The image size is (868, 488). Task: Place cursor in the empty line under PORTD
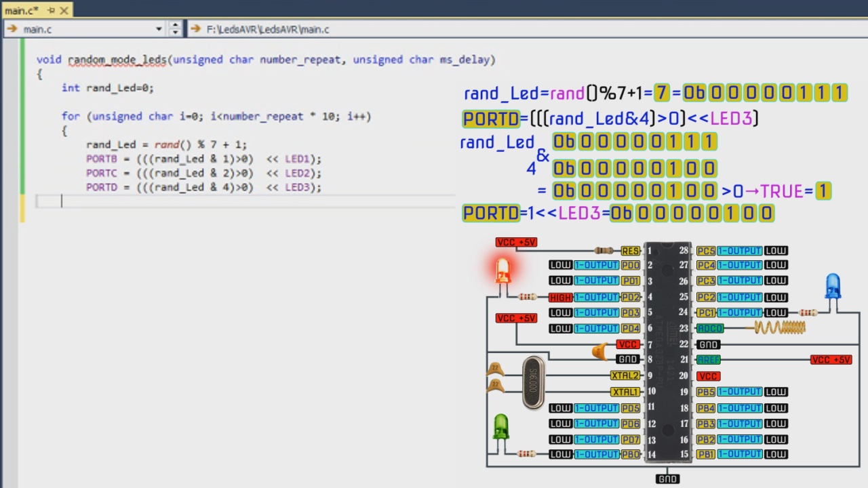(x=245, y=201)
